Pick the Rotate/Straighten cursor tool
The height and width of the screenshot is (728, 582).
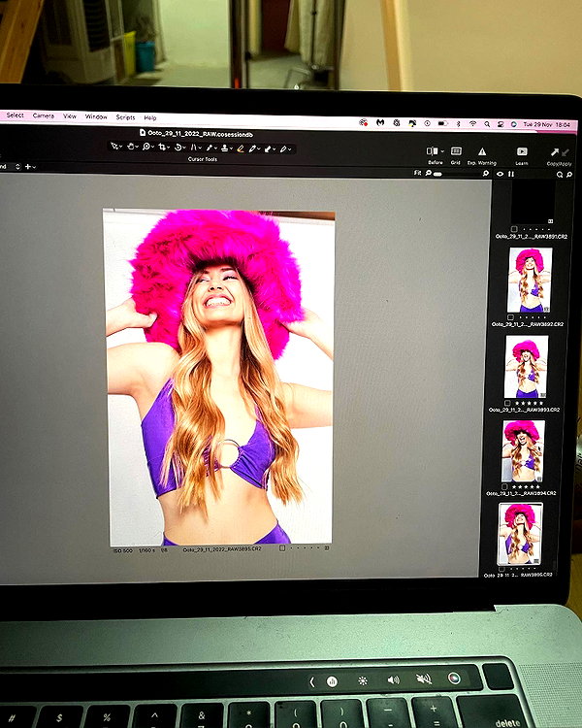click(178, 148)
